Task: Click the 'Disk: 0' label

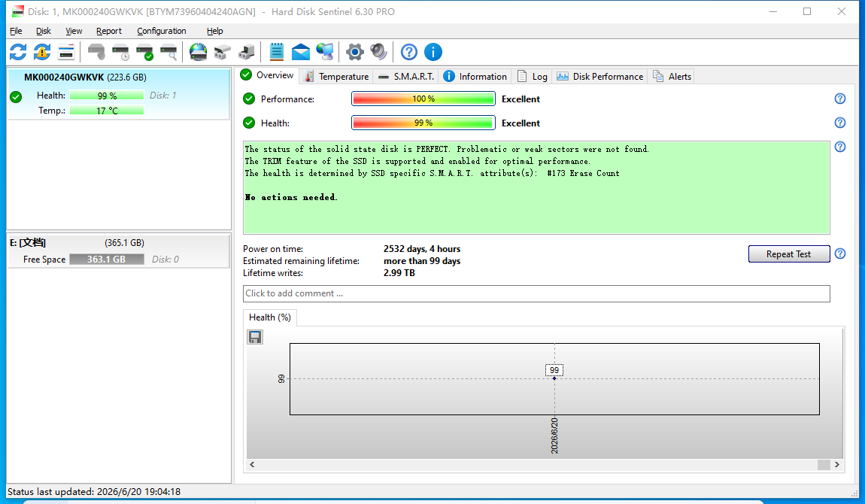Action: pos(165,260)
